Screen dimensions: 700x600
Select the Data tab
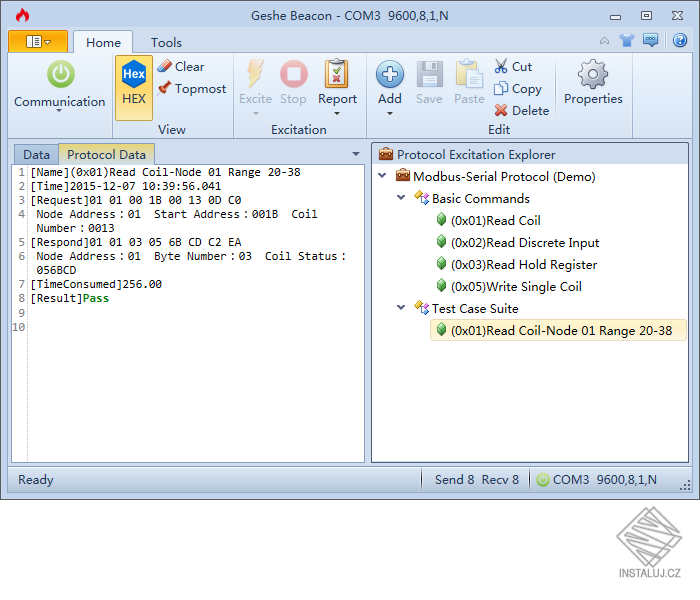(x=36, y=154)
